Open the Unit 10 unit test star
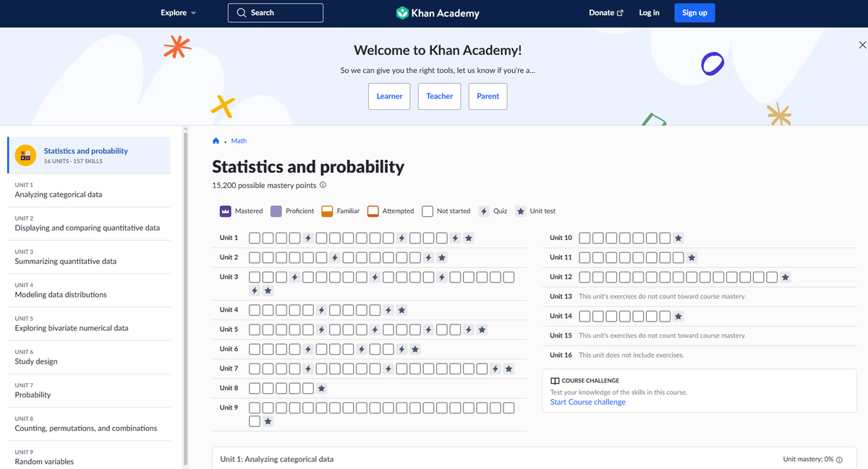Image resolution: width=868 pixels, height=469 pixels. 678,238
